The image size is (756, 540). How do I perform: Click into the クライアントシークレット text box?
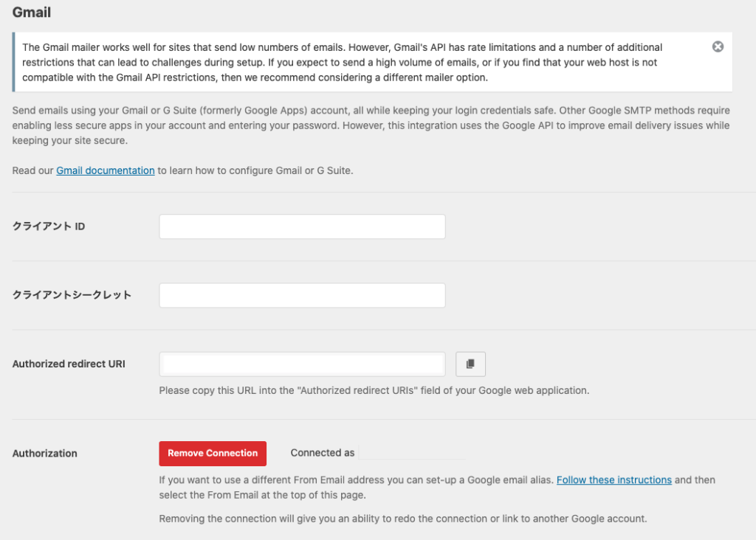coord(302,295)
